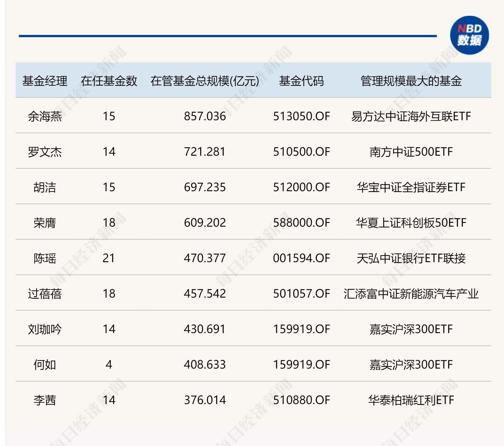Select manager name 罗文杰
504x446 pixels.
[45, 152]
